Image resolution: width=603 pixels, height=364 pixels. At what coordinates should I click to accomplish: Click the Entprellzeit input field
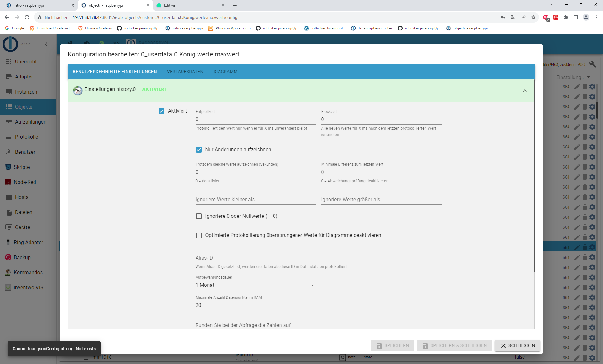[x=256, y=120]
